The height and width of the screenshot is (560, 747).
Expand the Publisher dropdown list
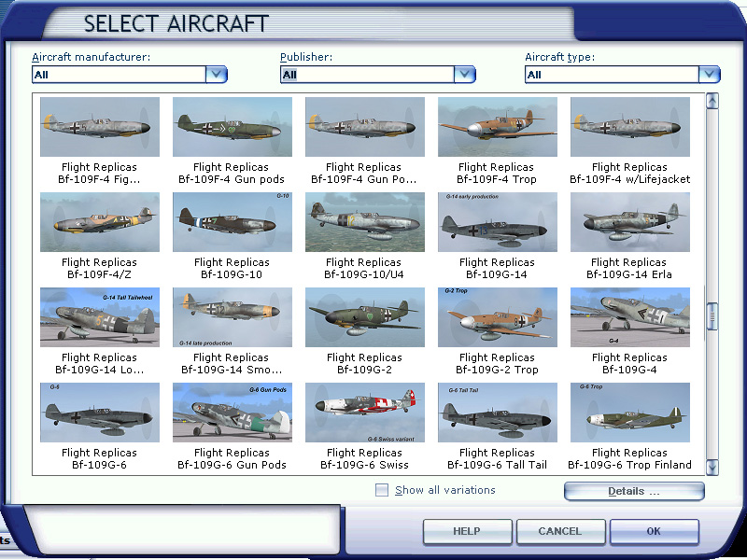point(464,75)
